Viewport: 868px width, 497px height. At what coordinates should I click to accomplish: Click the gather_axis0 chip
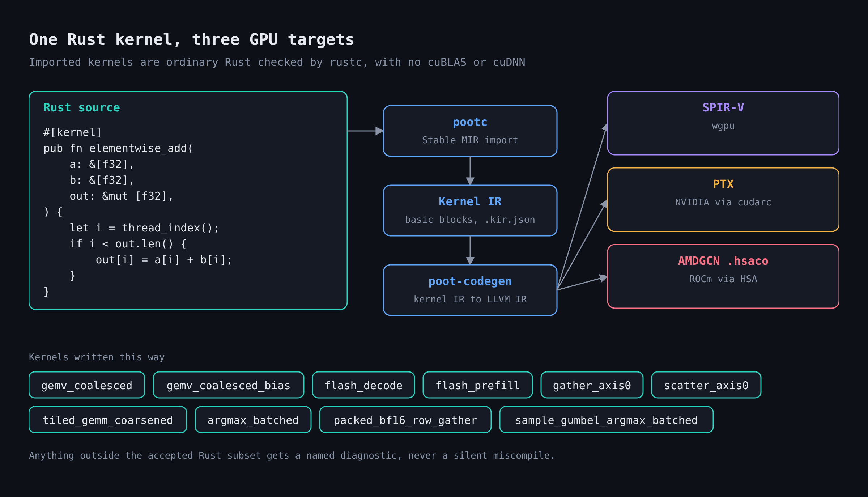pyautogui.click(x=592, y=385)
